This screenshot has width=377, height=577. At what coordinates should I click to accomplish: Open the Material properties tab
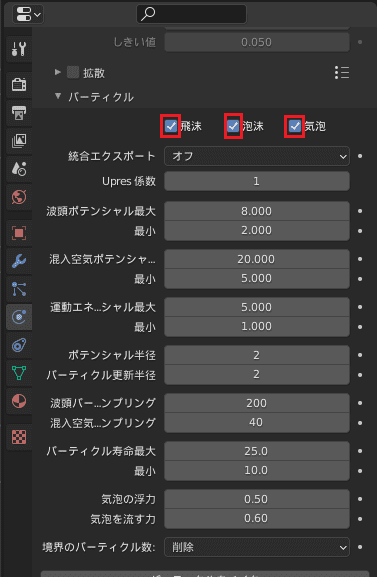pos(19,401)
